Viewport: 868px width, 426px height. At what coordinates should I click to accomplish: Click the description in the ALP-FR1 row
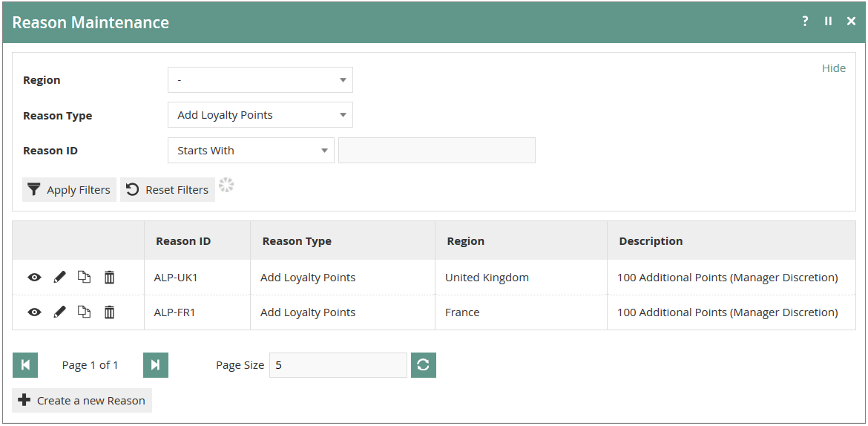731,312
